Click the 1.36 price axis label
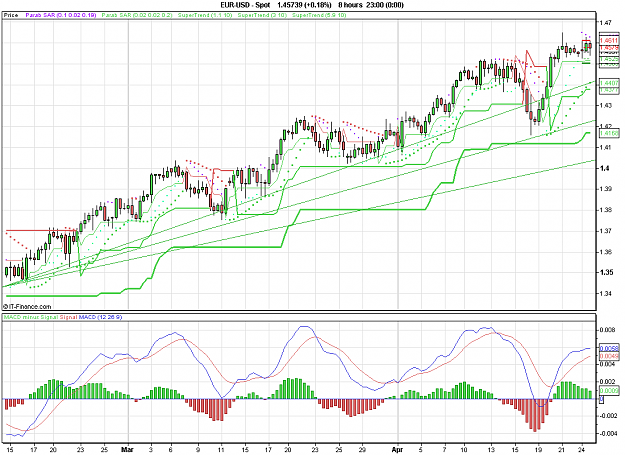Viewport: 625px width, 455px height. pyautogui.click(x=606, y=252)
